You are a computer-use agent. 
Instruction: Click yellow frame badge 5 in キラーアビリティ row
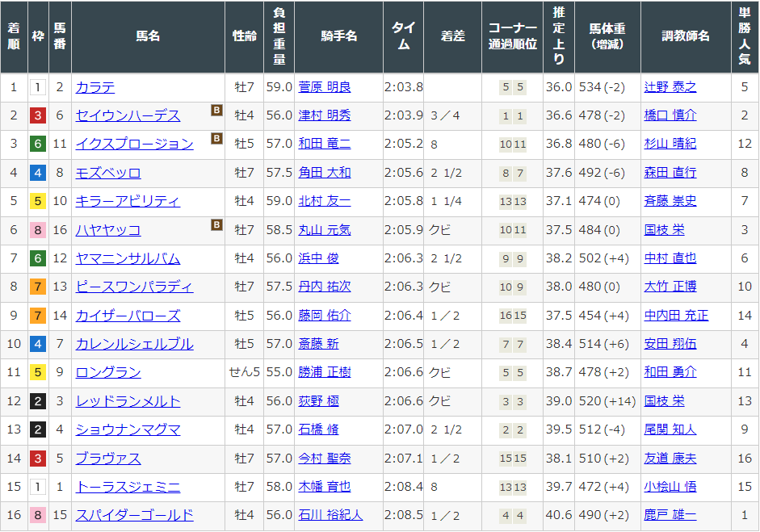(38, 201)
